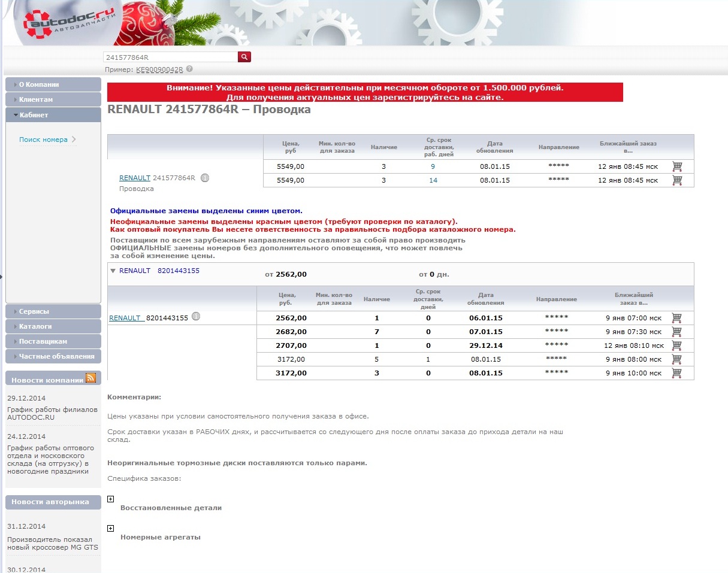Click the info icon next to RENAULT 241577864R

coord(204,178)
